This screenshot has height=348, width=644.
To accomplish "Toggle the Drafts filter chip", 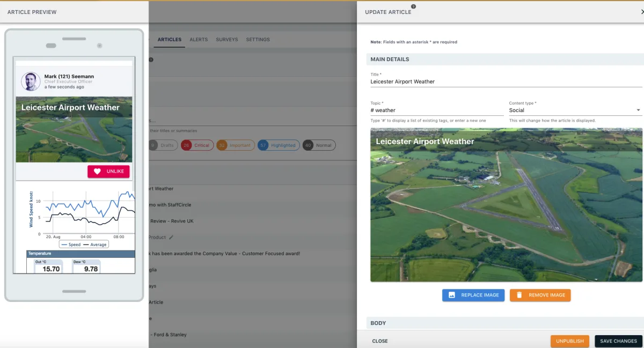I will point(163,145).
